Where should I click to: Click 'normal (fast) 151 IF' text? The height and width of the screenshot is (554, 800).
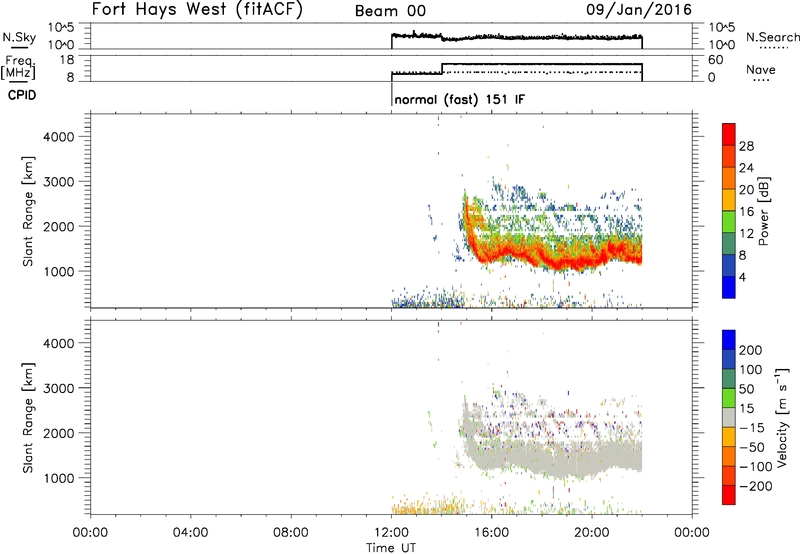tap(459, 99)
